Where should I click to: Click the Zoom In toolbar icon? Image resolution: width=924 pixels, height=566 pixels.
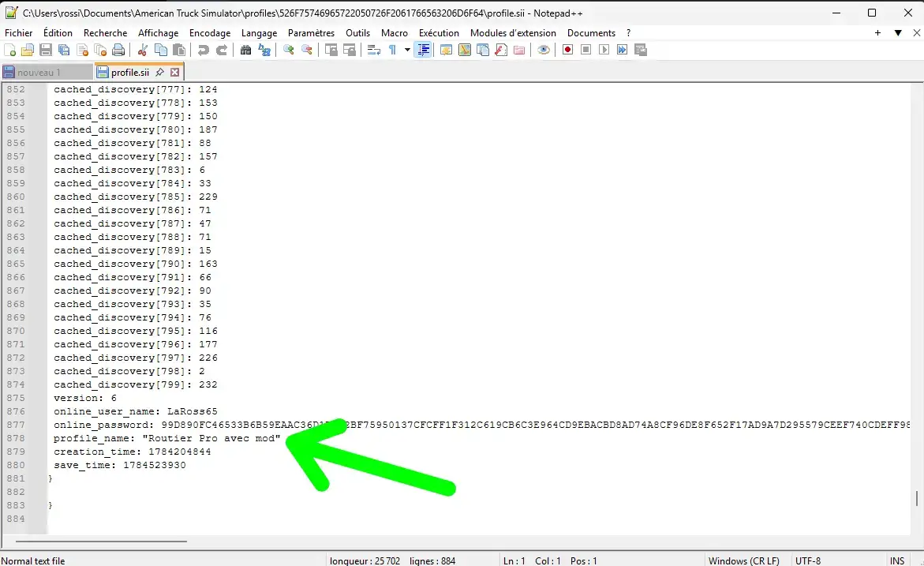[x=288, y=50]
